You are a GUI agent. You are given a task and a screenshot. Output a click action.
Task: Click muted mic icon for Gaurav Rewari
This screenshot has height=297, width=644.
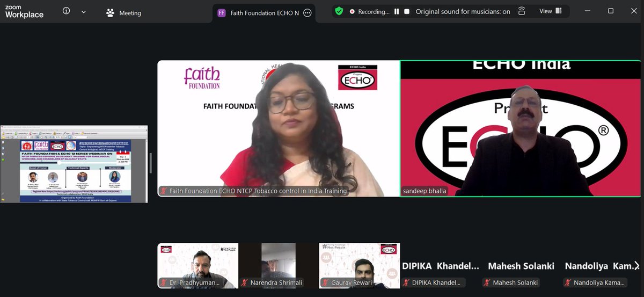[325, 282]
